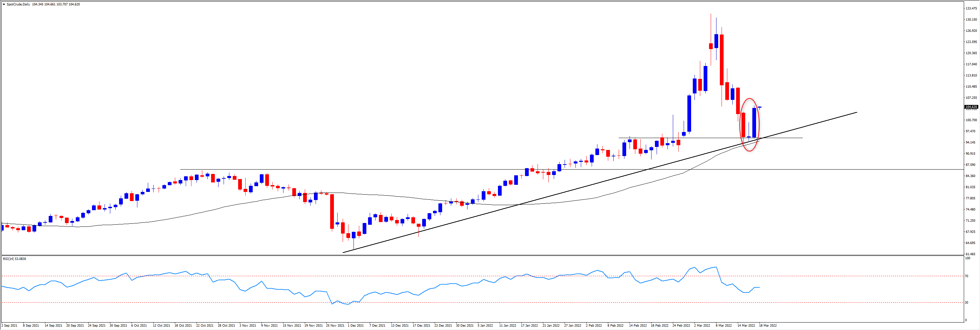Click the 74.480 price axis label
Image resolution: width=980 pixels, height=330 pixels.
click(x=971, y=210)
